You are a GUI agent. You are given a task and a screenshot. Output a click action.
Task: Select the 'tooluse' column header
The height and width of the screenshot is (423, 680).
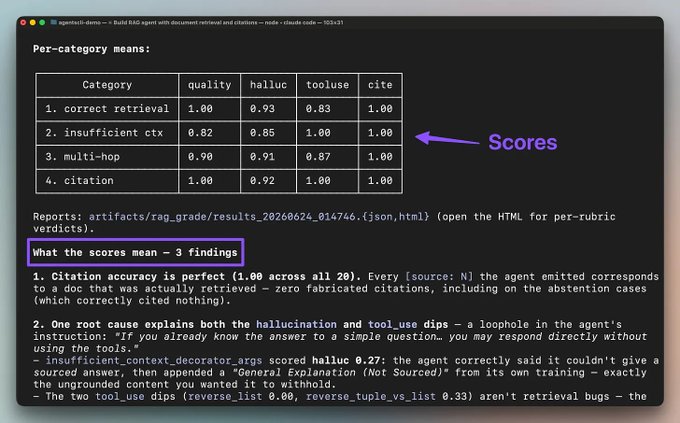click(x=327, y=85)
